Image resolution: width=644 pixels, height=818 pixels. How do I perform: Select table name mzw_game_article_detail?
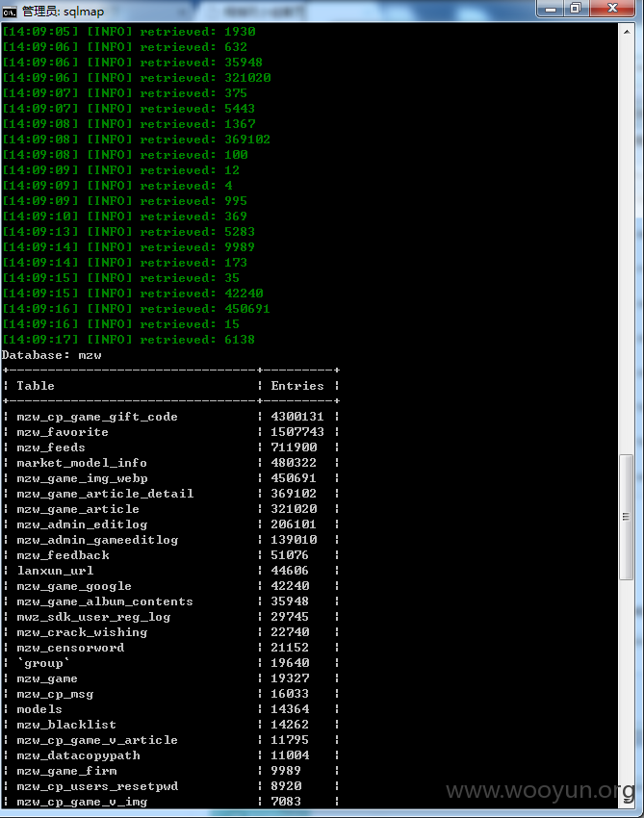pos(105,494)
